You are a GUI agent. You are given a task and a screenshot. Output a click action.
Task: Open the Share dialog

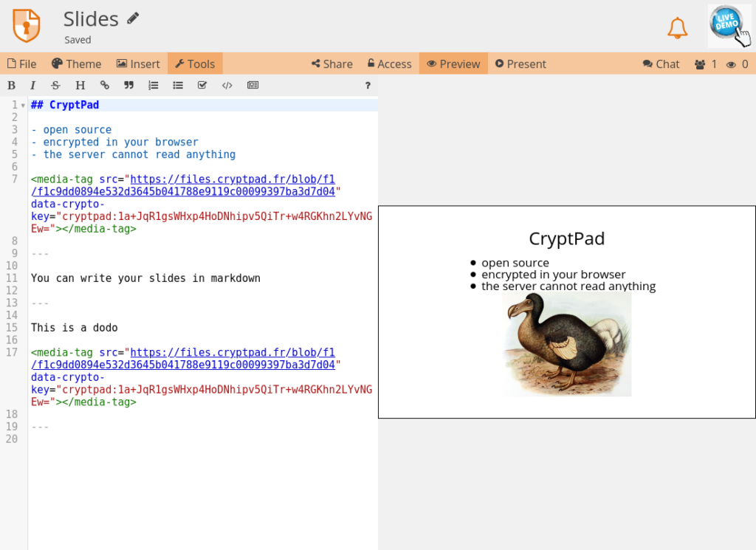pyautogui.click(x=332, y=63)
